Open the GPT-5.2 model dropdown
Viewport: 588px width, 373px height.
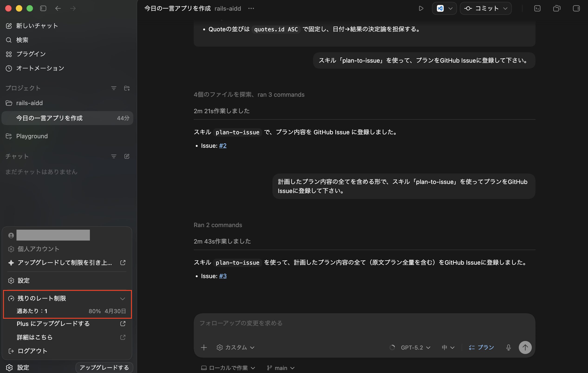[x=415, y=347]
